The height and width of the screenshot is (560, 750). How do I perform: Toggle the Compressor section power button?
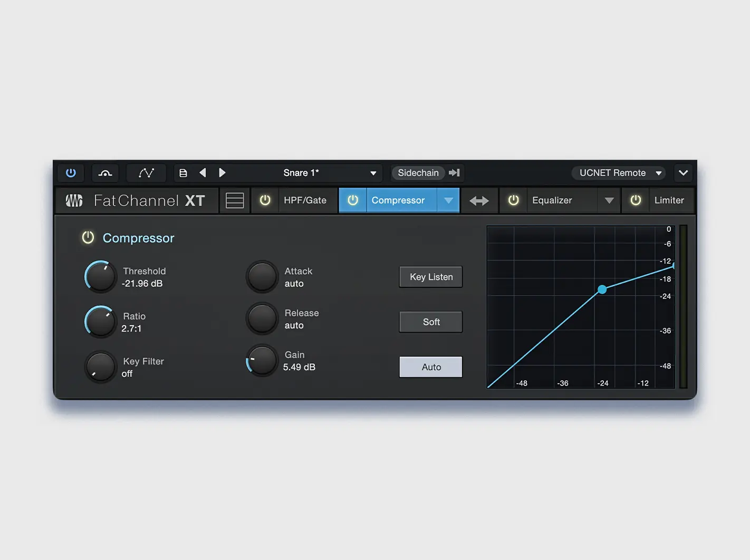(88, 237)
